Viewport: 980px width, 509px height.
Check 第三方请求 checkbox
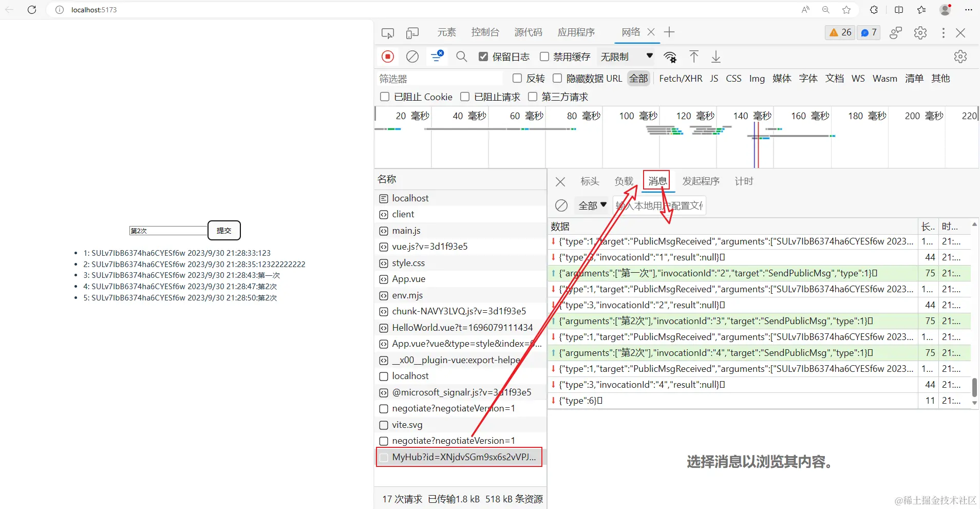point(533,97)
